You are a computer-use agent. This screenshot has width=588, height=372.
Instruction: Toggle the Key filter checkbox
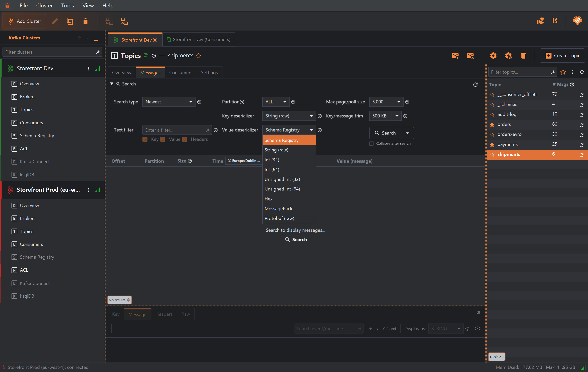(x=145, y=139)
